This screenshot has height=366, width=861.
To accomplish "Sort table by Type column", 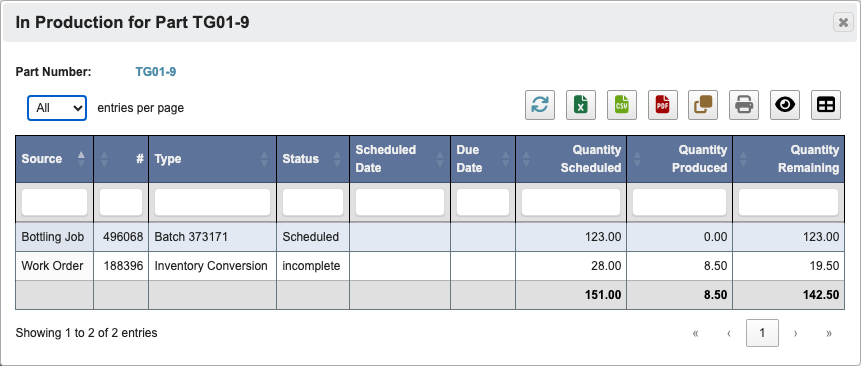I will click(x=213, y=159).
